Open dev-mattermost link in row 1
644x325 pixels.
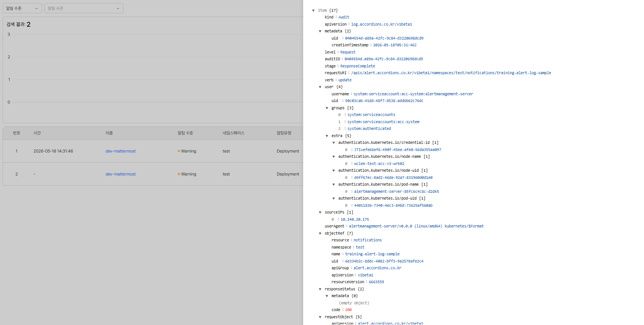click(121, 151)
